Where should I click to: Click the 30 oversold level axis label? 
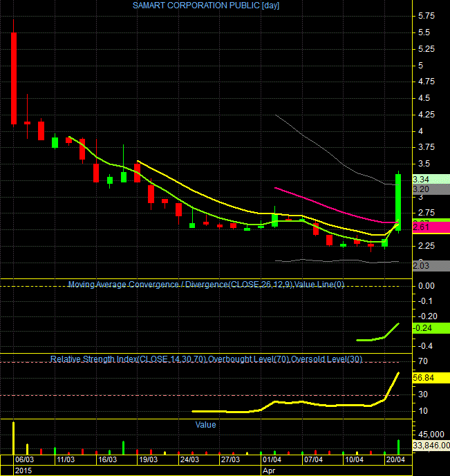pos(423,394)
